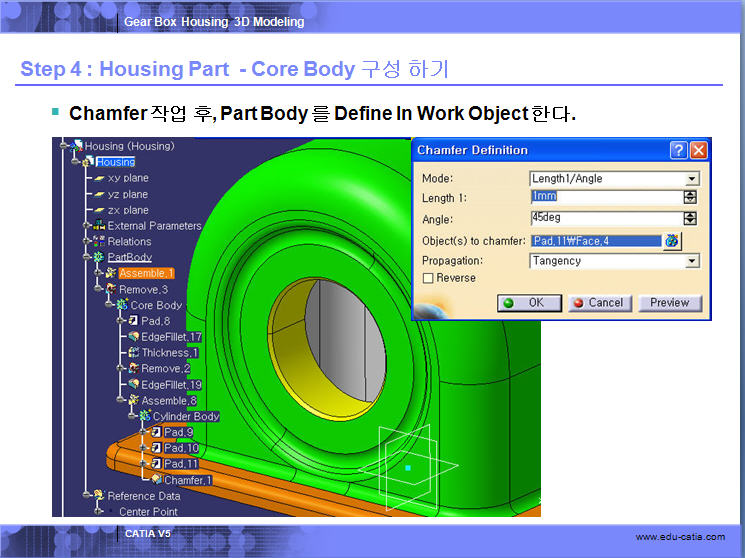Image resolution: width=745 pixels, height=558 pixels.
Task: Click the External Parameters icon
Action: [x=99, y=226]
